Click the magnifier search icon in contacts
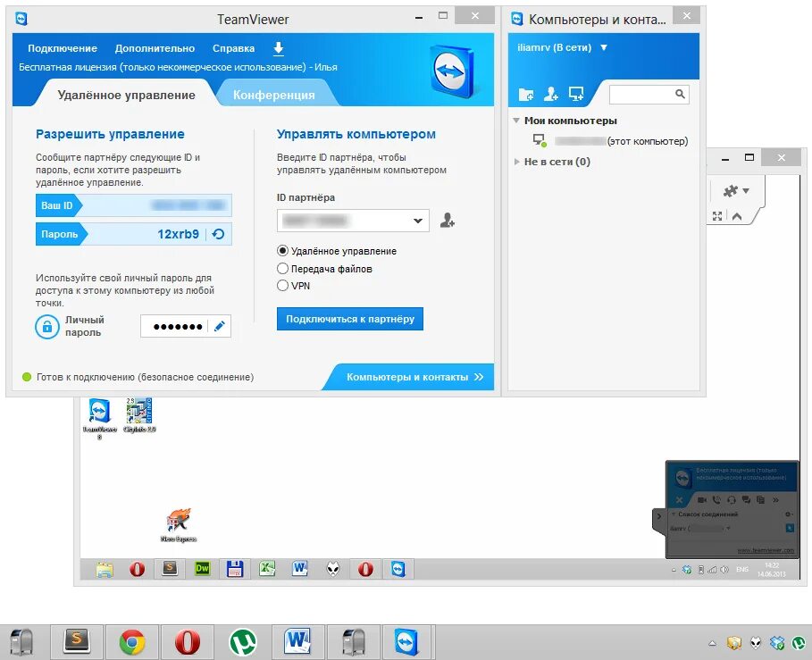This screenshot has width=812, height=660. coord(680,94)
